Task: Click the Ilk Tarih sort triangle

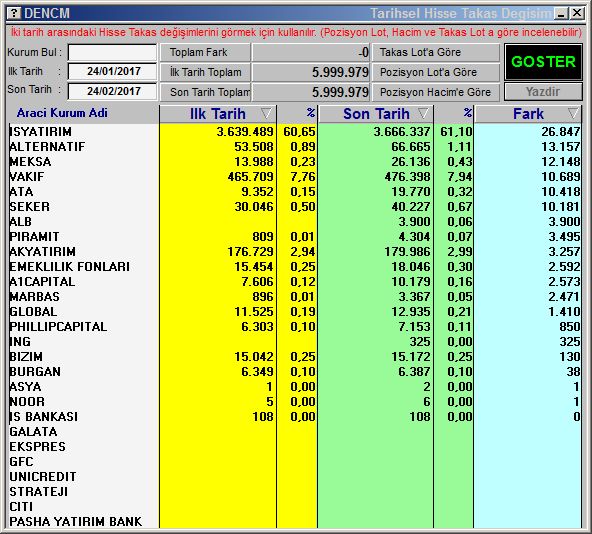Action: coord(266,113)
